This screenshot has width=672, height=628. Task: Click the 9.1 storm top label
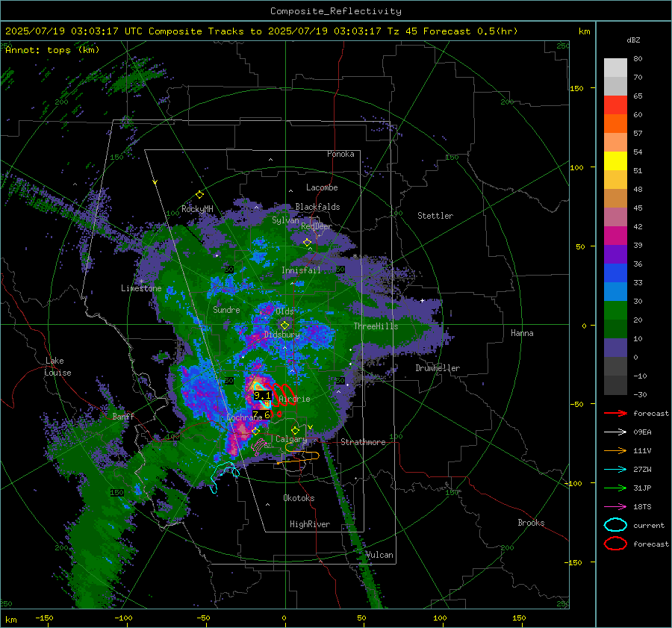click(262, 396)
